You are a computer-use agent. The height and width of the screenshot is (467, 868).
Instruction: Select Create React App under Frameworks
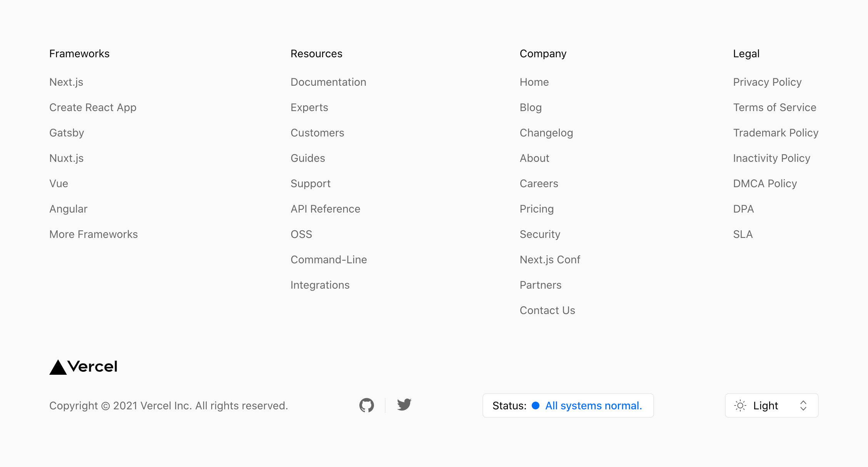[93, 107]
